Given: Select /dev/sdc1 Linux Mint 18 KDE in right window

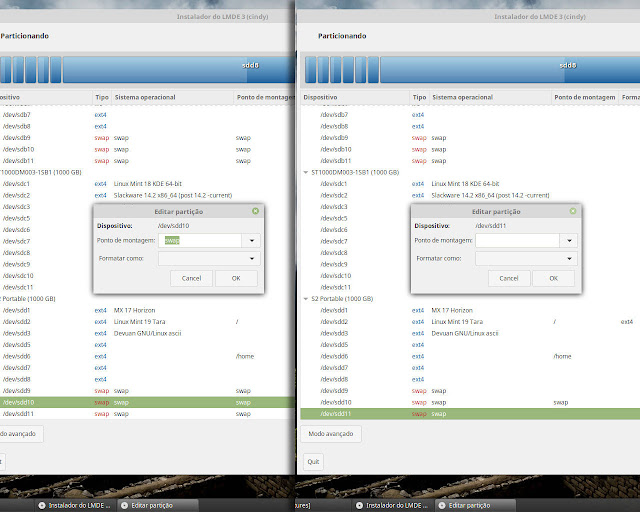Looking at the screenshot, I should click(470, 184).
